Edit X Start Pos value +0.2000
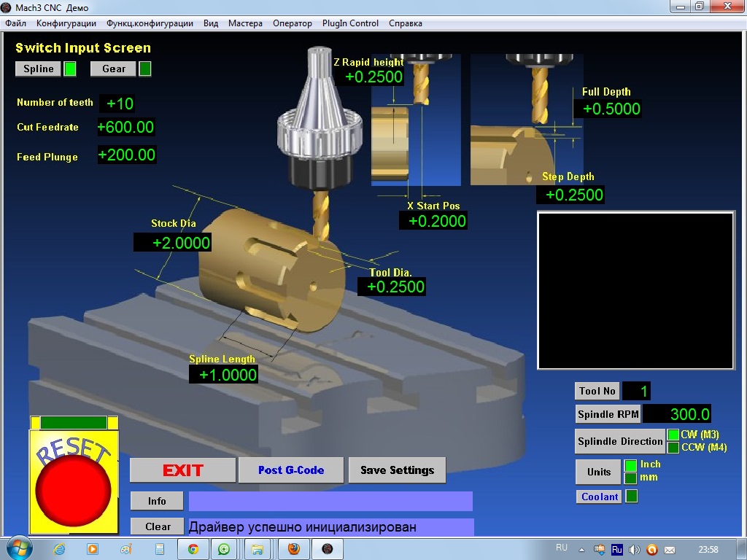Image resolution: width=747 pixels, height=560 pixels. coord(433,221)
